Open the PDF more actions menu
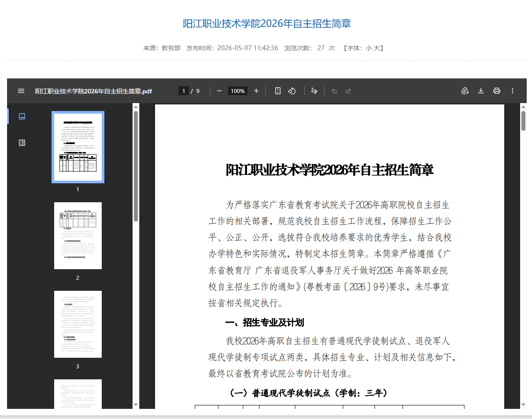This screenshot has height=419, width=532. 513,91
